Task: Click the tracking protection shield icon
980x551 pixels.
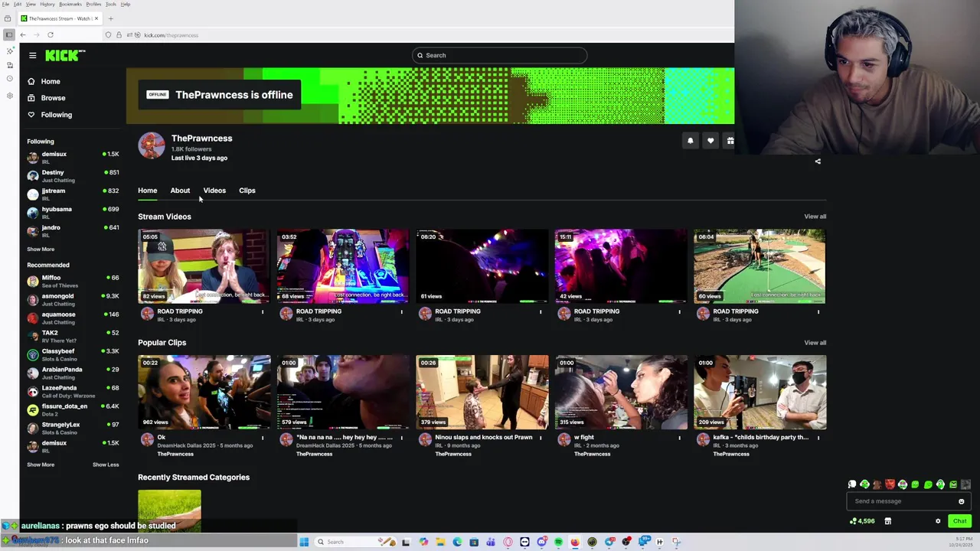Action: tap(108, 34)
